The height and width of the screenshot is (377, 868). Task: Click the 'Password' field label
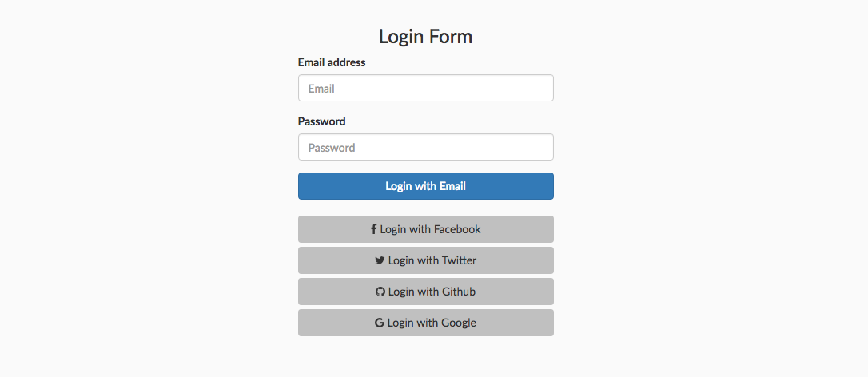321,121
